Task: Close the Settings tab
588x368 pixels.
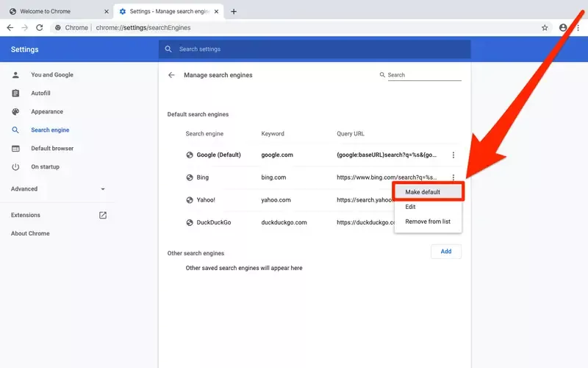Action: 216,11
